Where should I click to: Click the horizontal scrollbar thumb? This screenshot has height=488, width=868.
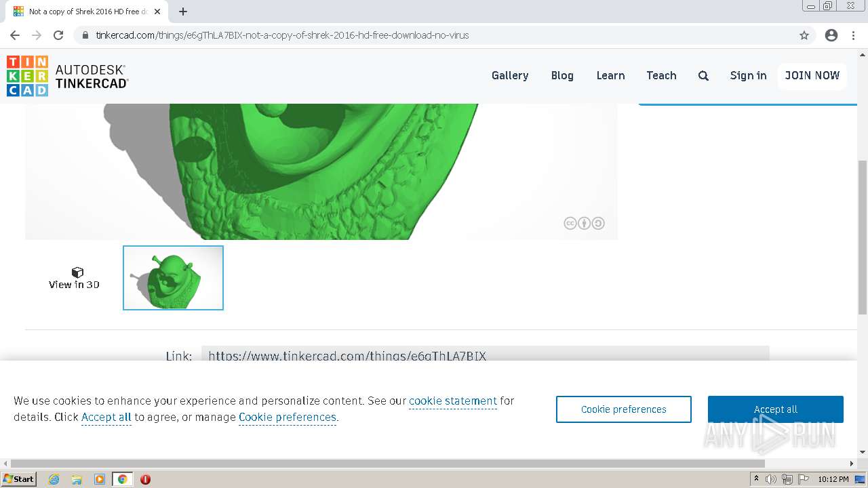(x=388, y=464)
